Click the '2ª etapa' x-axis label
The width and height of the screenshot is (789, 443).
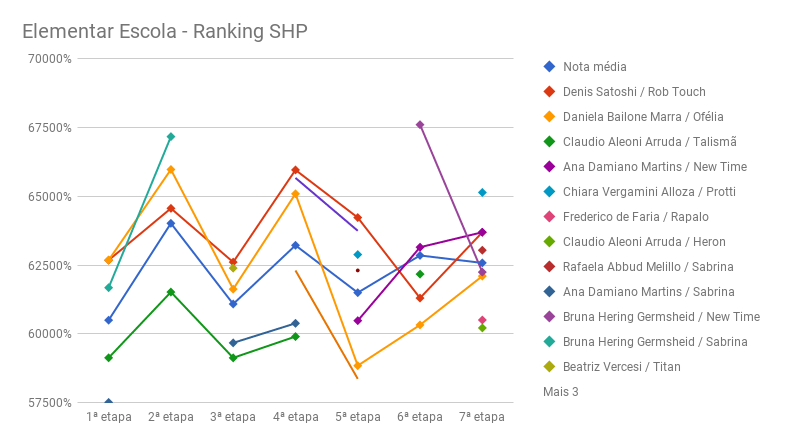coord(171,417)
